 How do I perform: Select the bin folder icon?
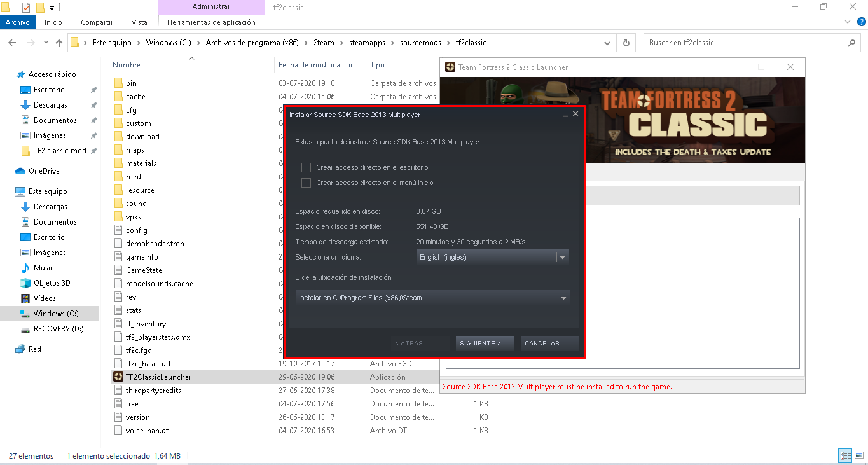(118, 83)
